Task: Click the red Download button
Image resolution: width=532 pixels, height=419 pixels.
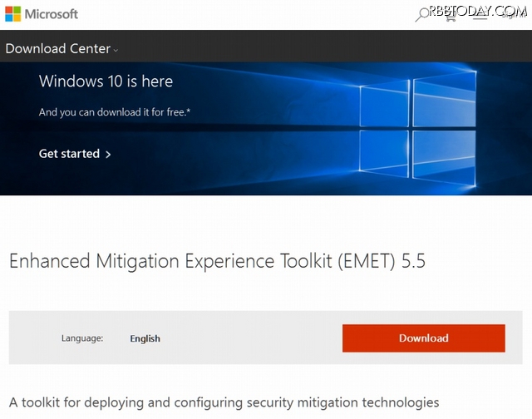Action: (423, 338)
